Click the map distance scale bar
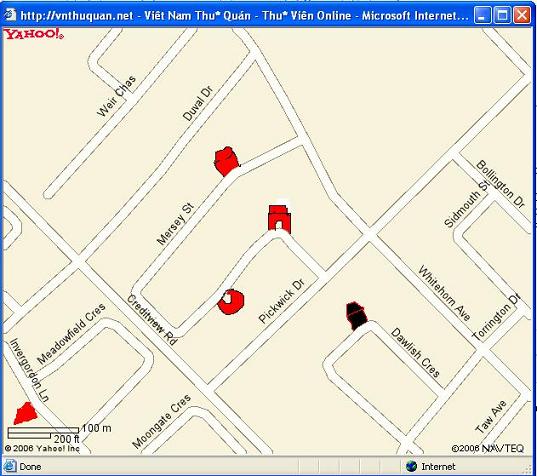 [x=43, y=433]
